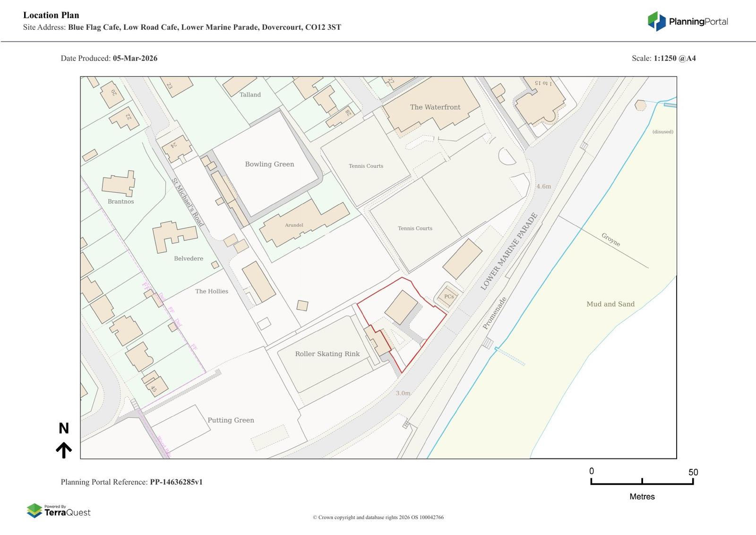Click the Scale 1:1250 @A4 text

coord(663,59)
